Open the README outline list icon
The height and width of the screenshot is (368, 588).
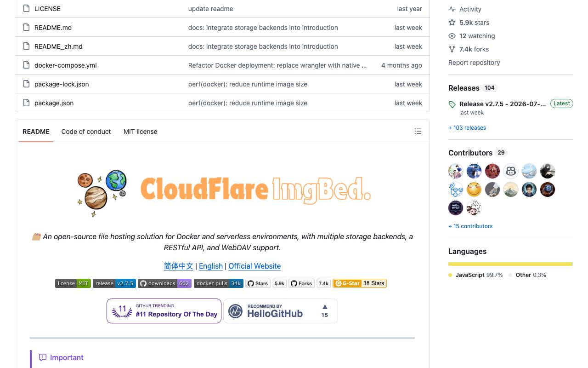point(418,132)
